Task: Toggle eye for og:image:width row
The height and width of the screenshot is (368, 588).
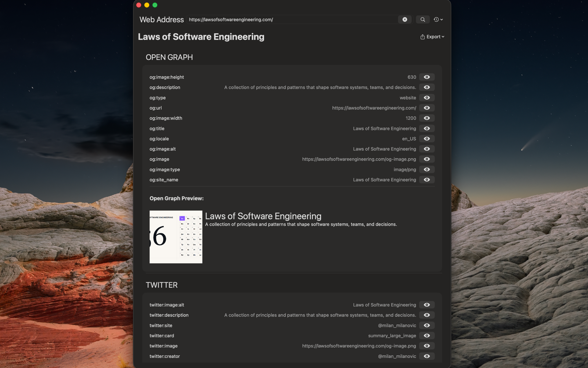Action: [427, 118]
